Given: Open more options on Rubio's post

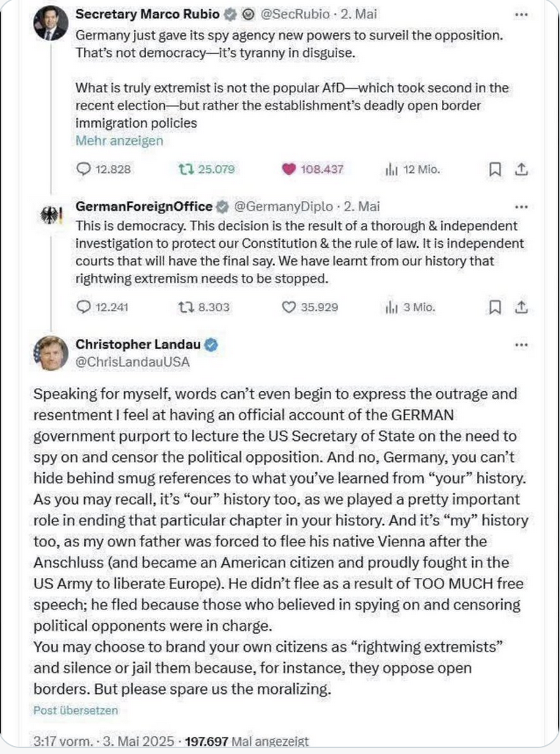Looking at the screenshot, I should 521,14.
